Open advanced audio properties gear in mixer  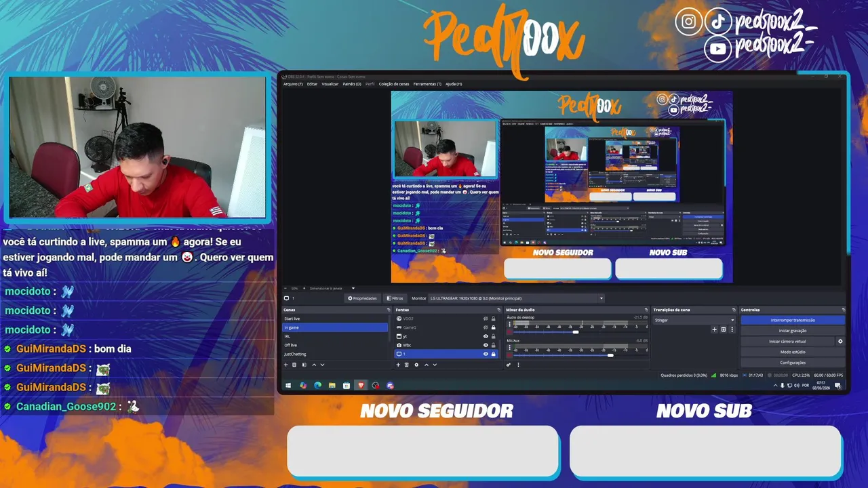(509, 365)
